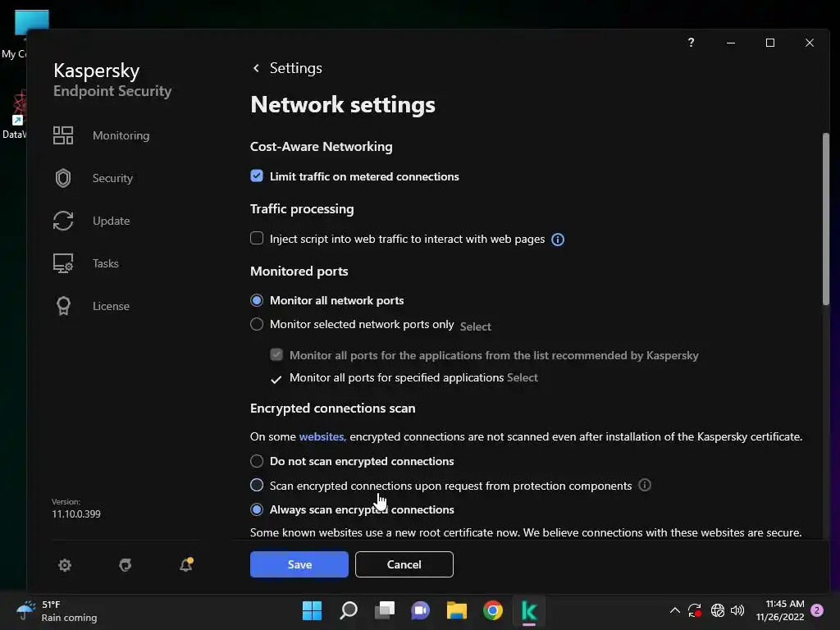Click the Tasks monitor icon
The width and height of the screenshot is (840, 630).
(62, 263)
